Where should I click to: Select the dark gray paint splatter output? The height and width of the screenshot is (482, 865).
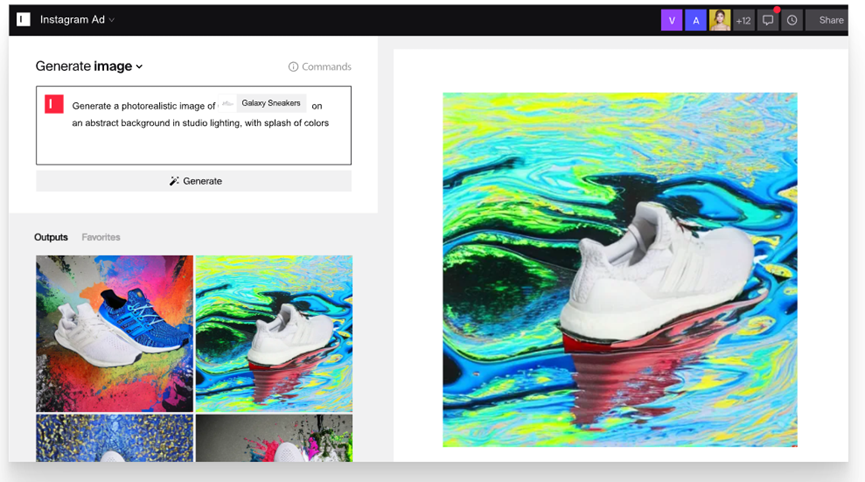tap(274, 438)
